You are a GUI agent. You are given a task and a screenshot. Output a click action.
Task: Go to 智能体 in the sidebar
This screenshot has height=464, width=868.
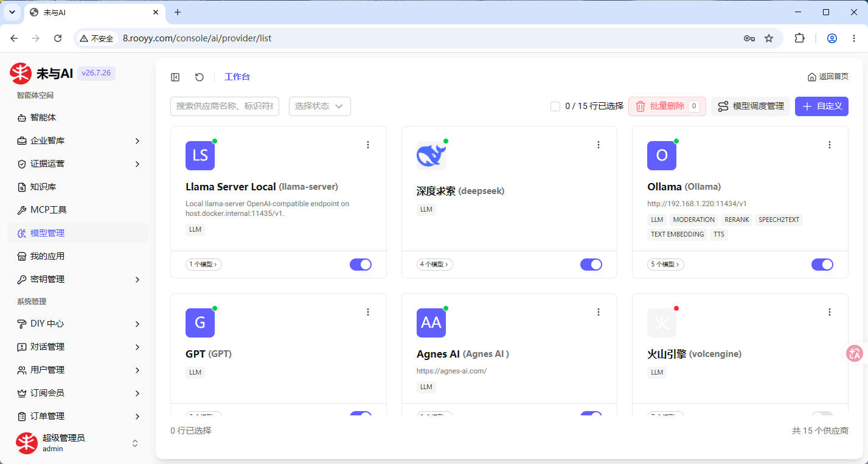click(78, 117)
